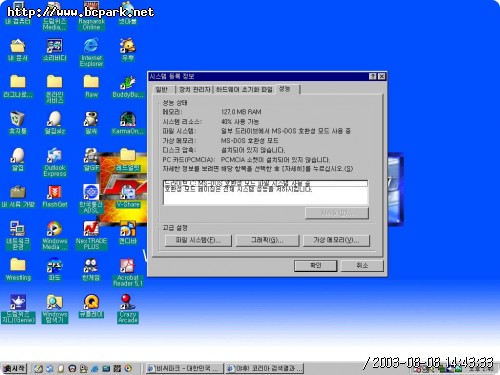Select the highlighted MS-DOS compatibility list entry
Screen dimensions: 500x375
(x=266, y=183)
